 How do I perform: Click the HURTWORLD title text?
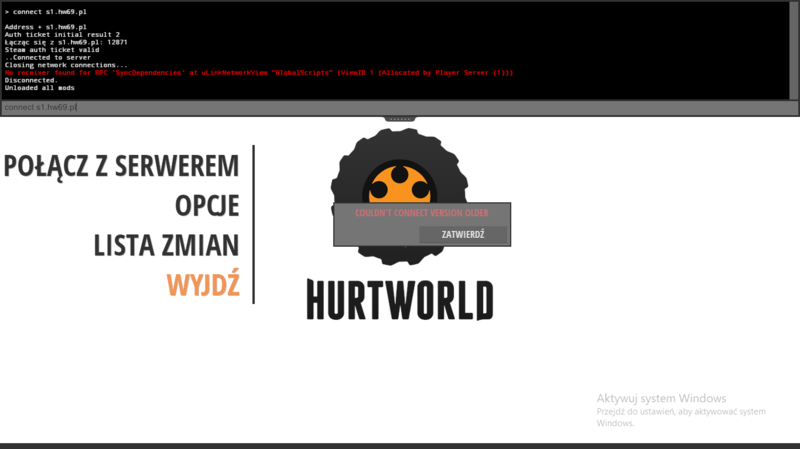coord(400,300)
